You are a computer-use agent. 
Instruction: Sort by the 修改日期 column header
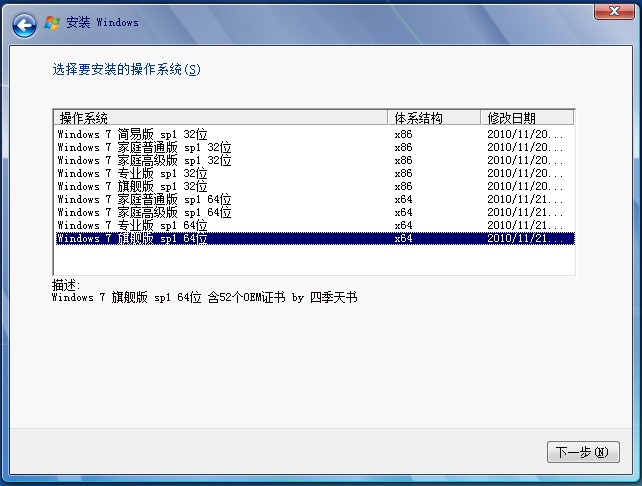(x=527, y=118)
